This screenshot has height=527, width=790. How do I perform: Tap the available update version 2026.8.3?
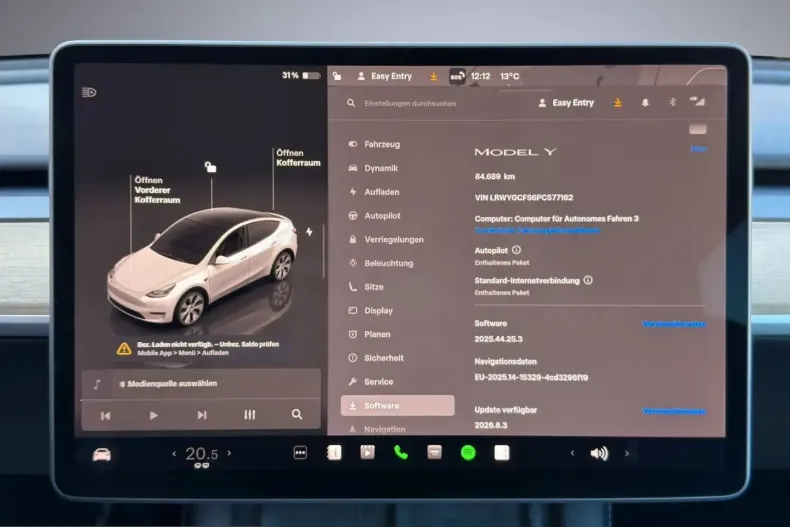[x=491, y=426]
